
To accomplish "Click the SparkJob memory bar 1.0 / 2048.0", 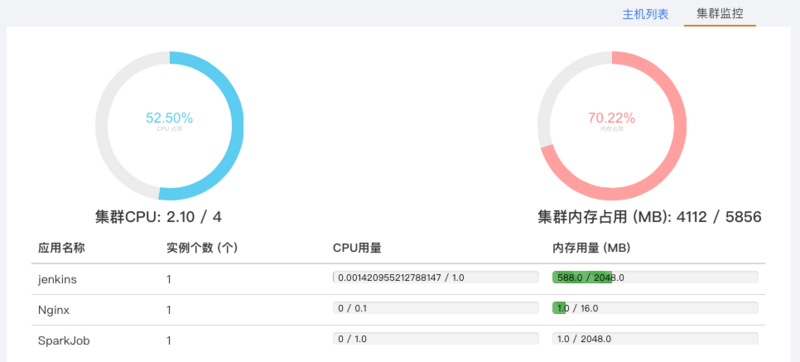I will coord(655,339).
